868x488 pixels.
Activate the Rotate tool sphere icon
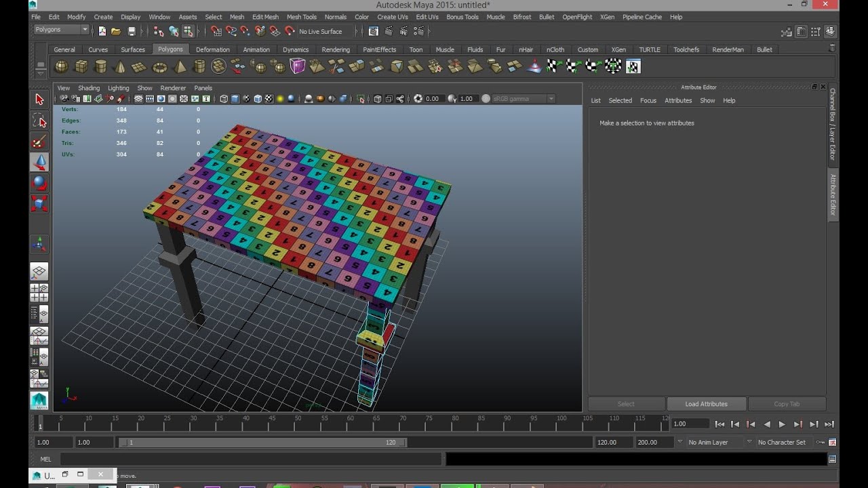[x=39, y=183]
